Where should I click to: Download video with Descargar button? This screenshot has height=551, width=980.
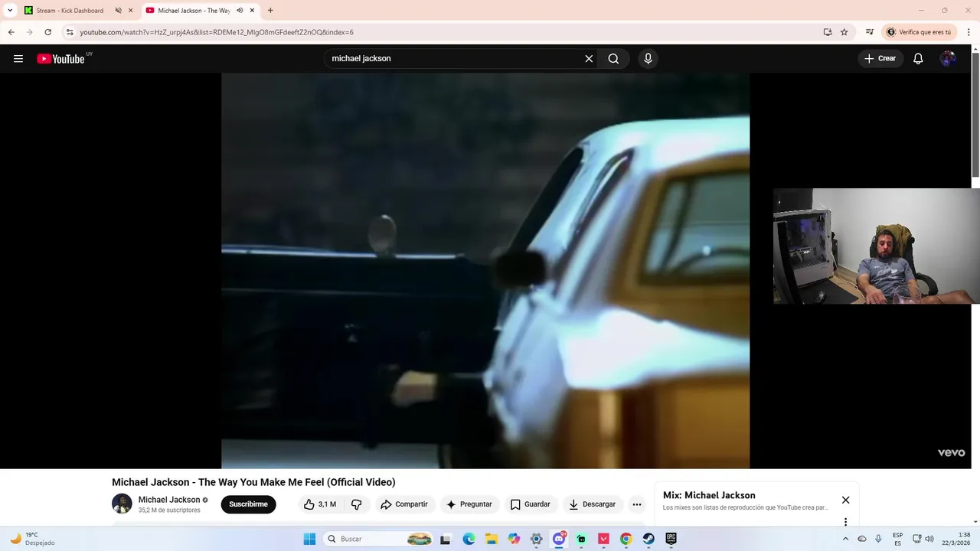click(x=592, y=504)
